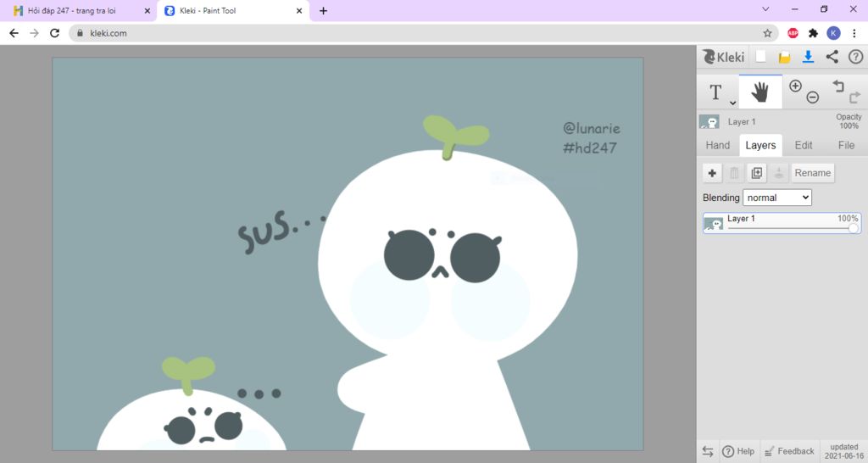Click the Rename layer button
Screen dimensions: 868x463
click(813, 173)
